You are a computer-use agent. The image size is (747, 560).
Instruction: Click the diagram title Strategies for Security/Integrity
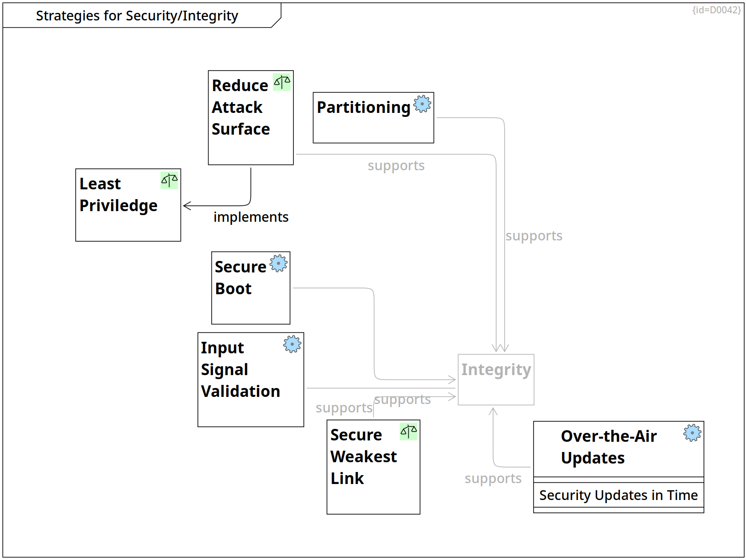137,16
